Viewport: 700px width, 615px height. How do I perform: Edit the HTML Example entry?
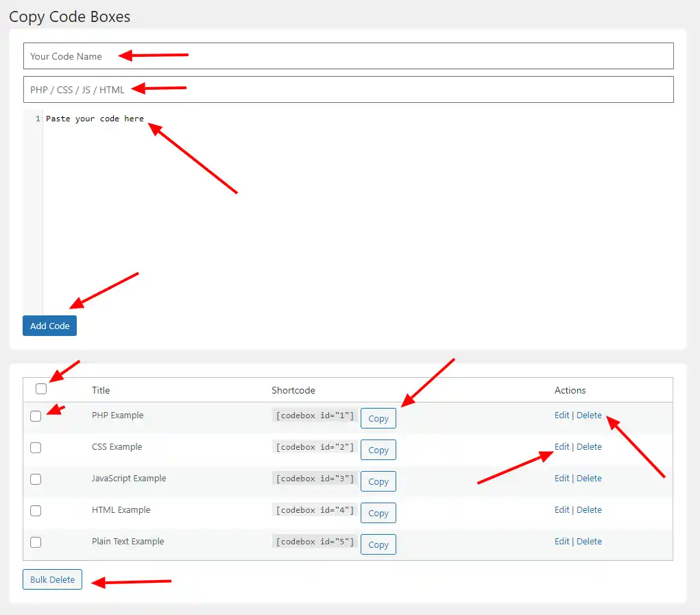pos(562,509)
